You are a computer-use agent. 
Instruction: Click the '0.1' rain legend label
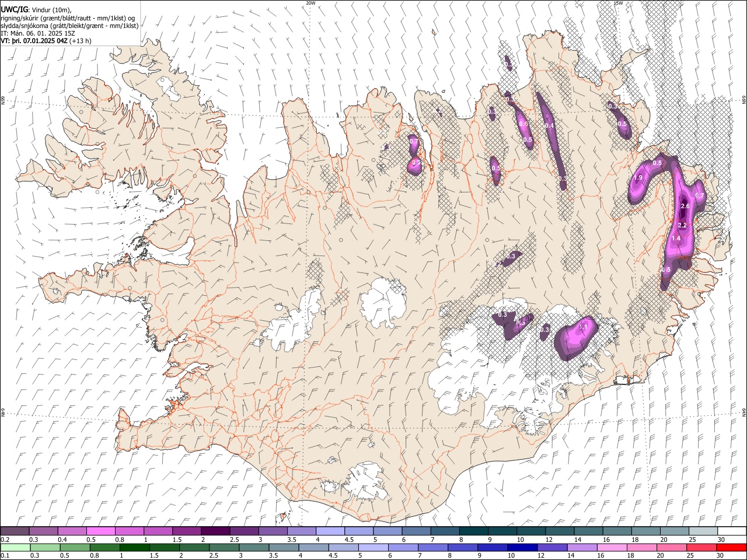5,556
